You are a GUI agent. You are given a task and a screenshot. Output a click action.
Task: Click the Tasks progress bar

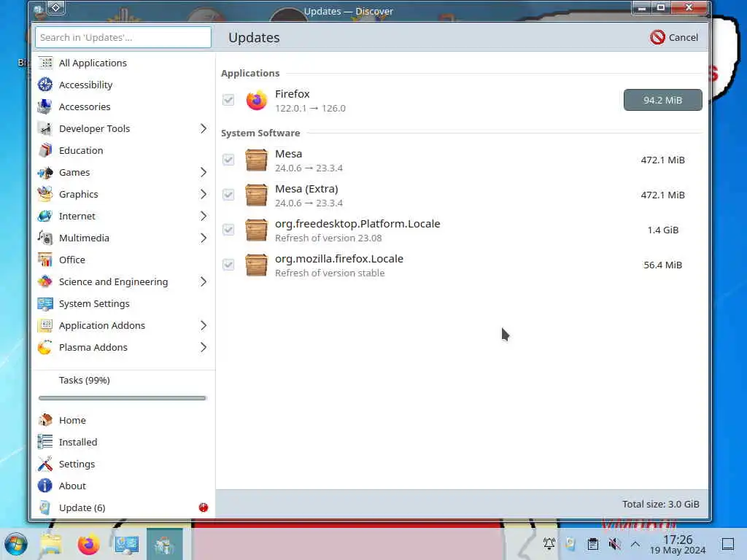[x=123, y=398]
